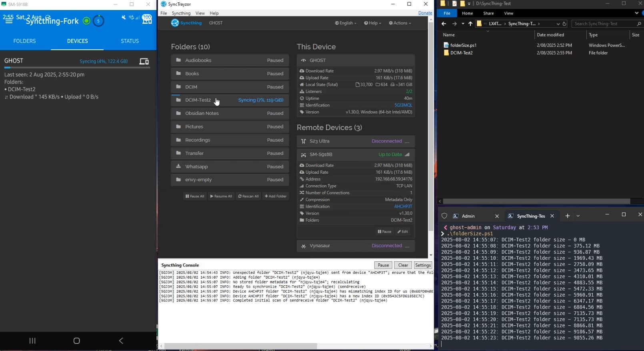
Task: Refresh the File Explorer address bar
Action: (564, 24)
